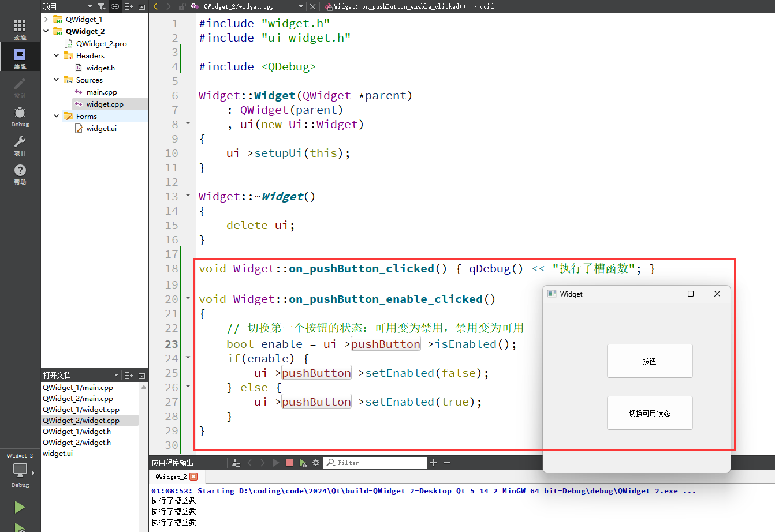Fold the destructor at line 13

[188, 196]
